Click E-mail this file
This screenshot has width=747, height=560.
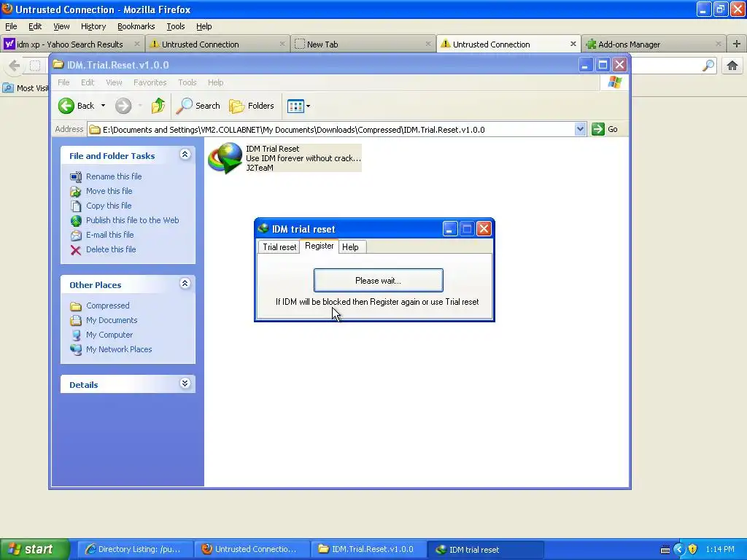[109, 235]
